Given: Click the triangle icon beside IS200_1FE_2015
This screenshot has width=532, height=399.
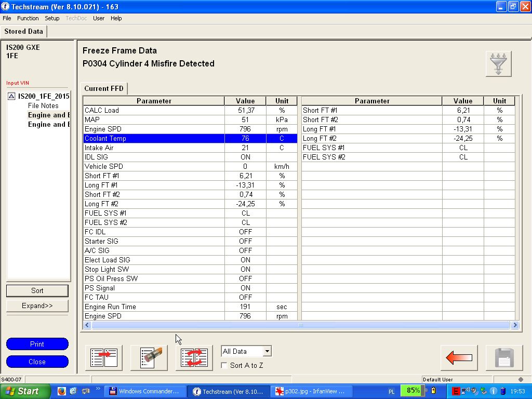Looking at the screenshot, I should pyautogui.click(x=11, y=96).
